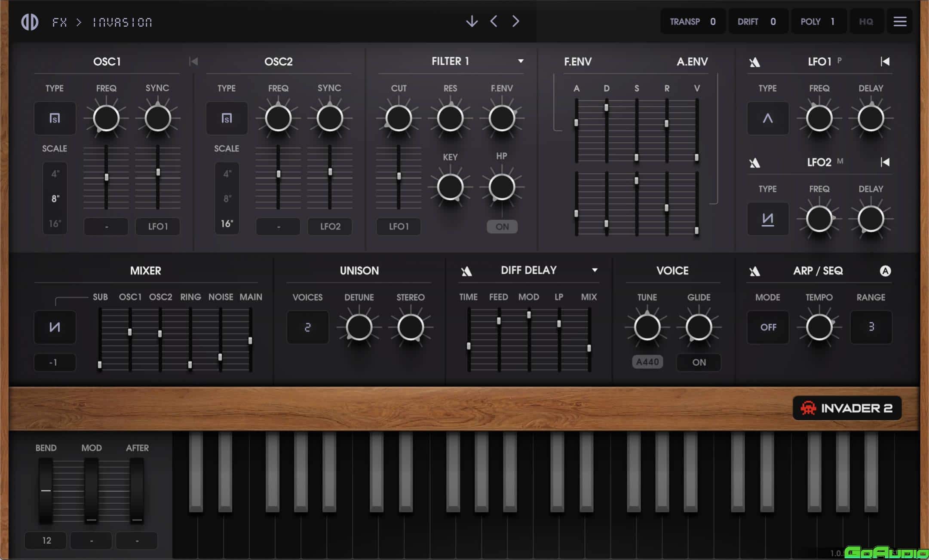This screenshot has height=560, width=929.
Task: Open the MOD wheel assignment selector
Action: point(91,541)
